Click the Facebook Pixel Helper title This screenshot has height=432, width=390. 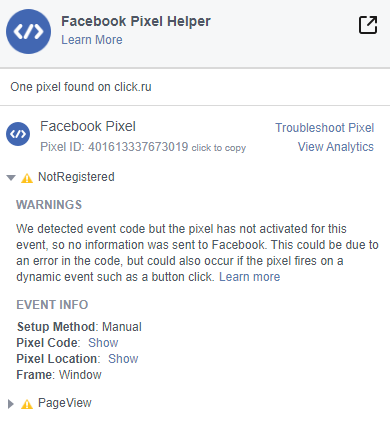[136, 21]
